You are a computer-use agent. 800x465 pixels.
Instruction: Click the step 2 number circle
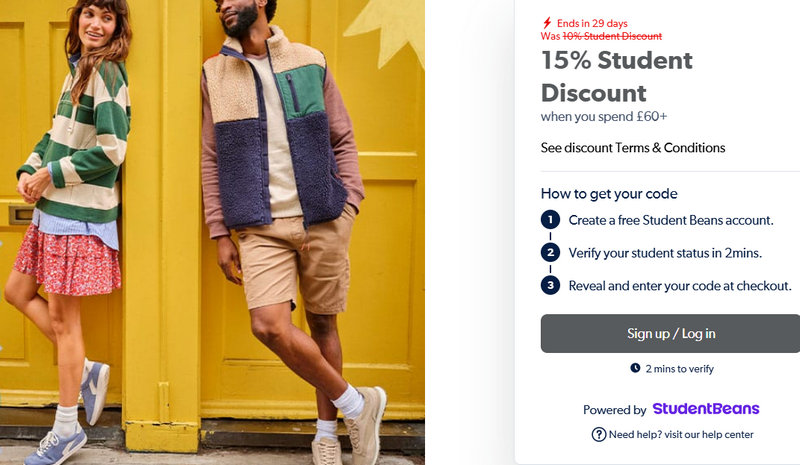pos(550,253)
